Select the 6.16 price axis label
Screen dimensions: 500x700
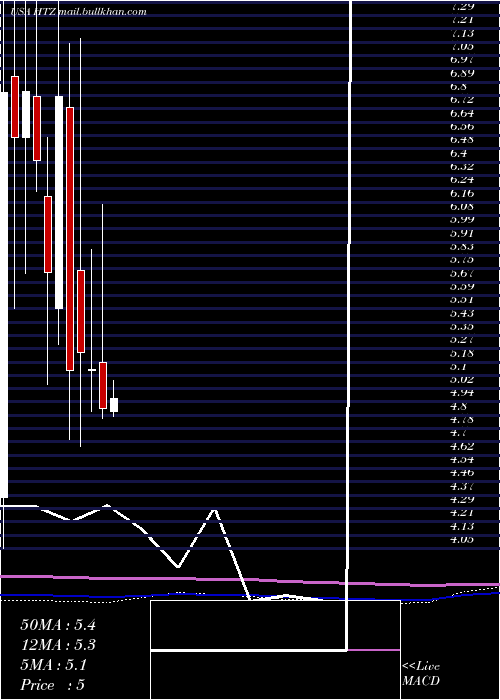click(x=462, y=193)
